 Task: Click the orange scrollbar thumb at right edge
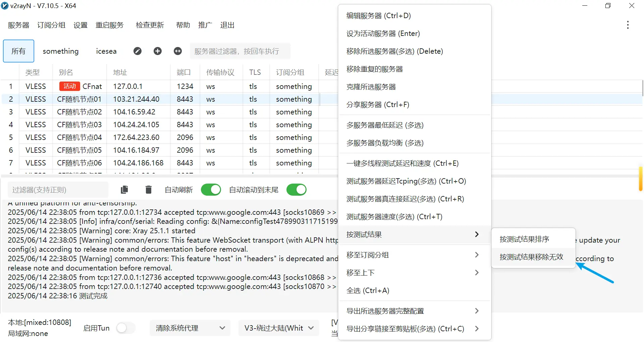point(641,179)
